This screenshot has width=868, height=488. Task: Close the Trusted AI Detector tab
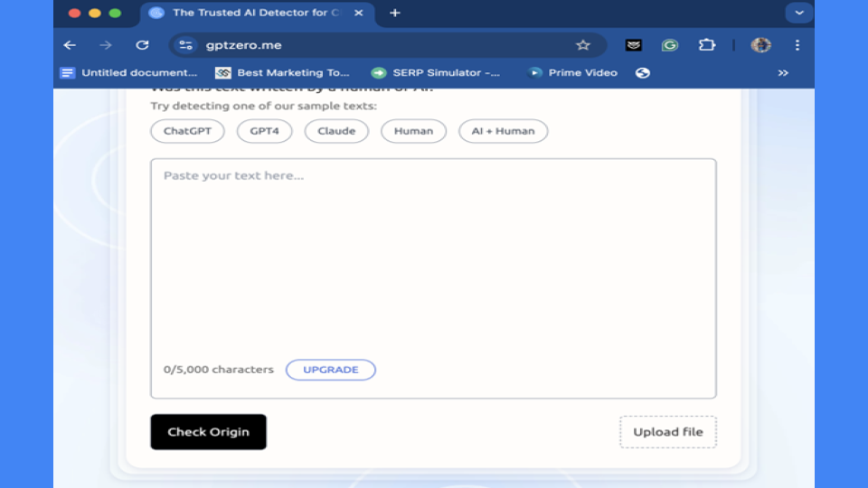(x=359, y=13)
